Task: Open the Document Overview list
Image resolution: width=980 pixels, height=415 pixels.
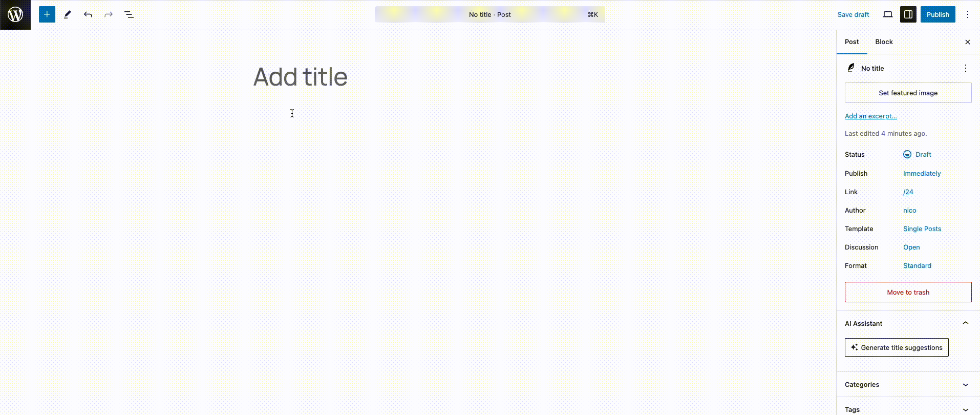Action: [x=129, y=14]
